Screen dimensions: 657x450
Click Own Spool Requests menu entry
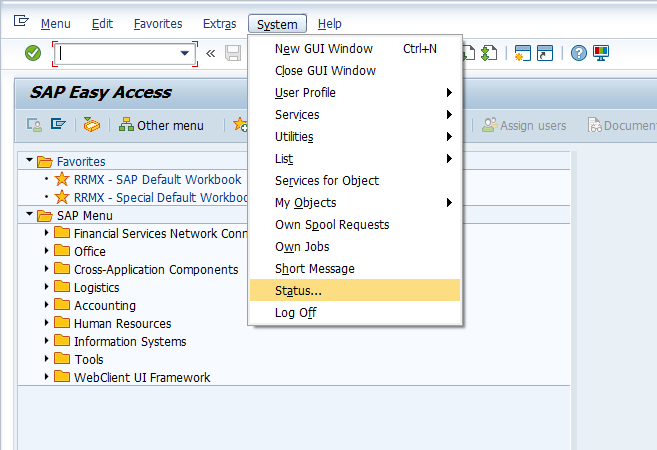tap(332, 225)
